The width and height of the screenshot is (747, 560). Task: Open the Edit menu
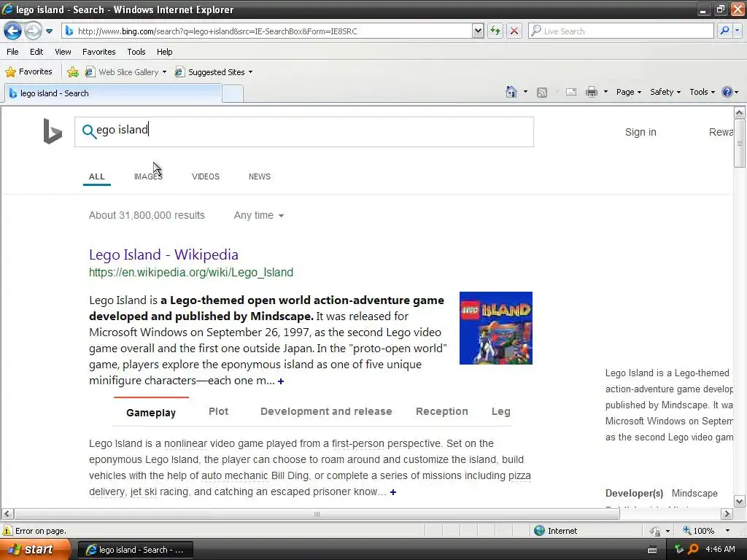[36, 52]
